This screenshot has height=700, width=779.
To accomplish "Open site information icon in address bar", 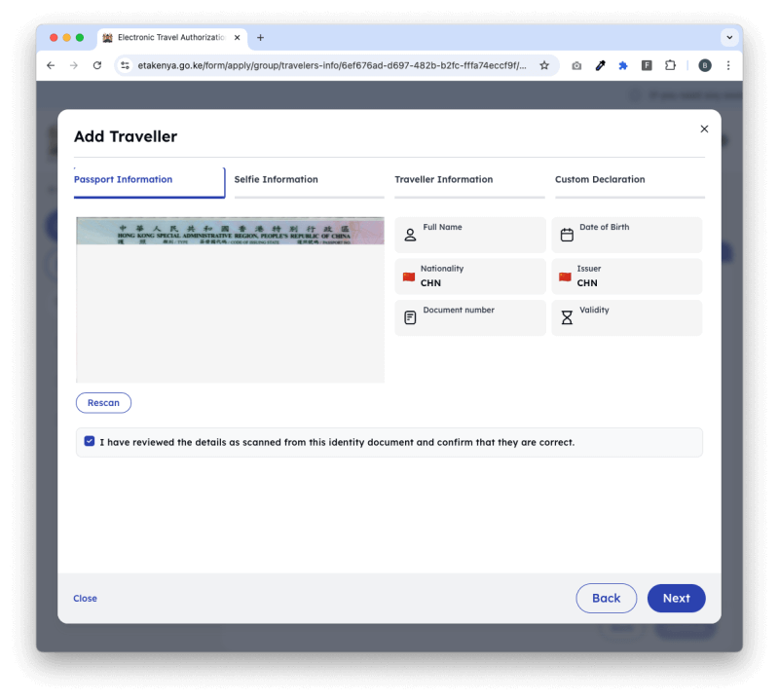I will pyautogui.click(x=126, y=65).
